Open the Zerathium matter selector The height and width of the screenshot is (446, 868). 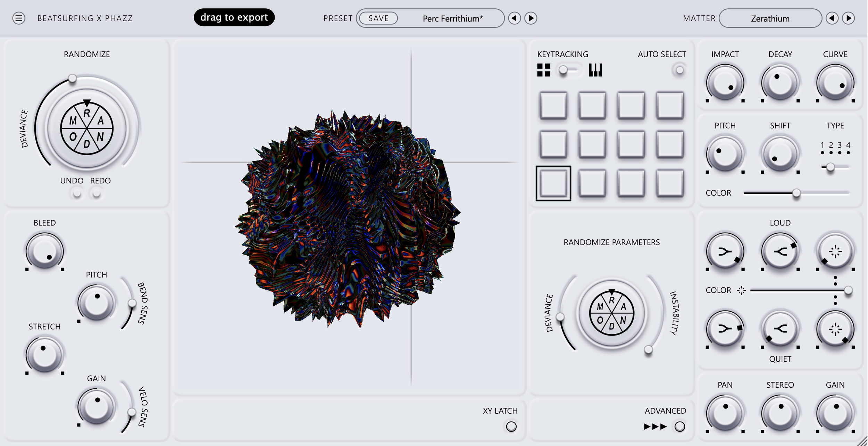770,18
